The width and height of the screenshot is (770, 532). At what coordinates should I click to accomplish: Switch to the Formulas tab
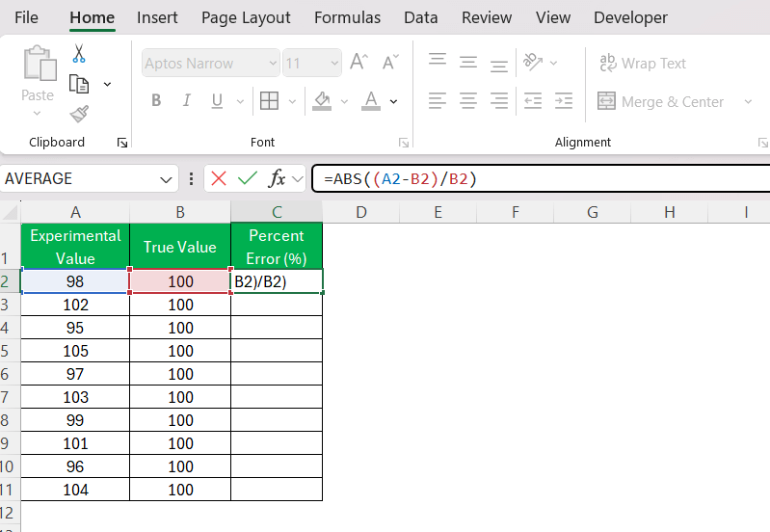point(347,17)
